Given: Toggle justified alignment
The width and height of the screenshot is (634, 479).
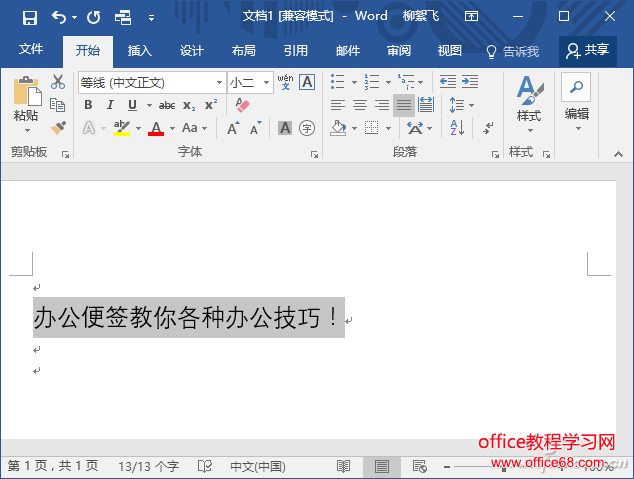Looking at the screenshot, I should pos(404,105).
